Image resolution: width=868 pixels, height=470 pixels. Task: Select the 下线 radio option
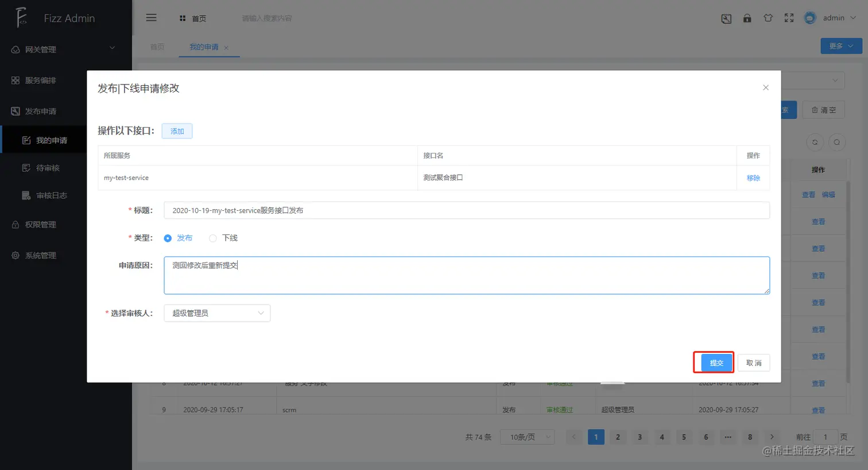click(x=223, y=238)
